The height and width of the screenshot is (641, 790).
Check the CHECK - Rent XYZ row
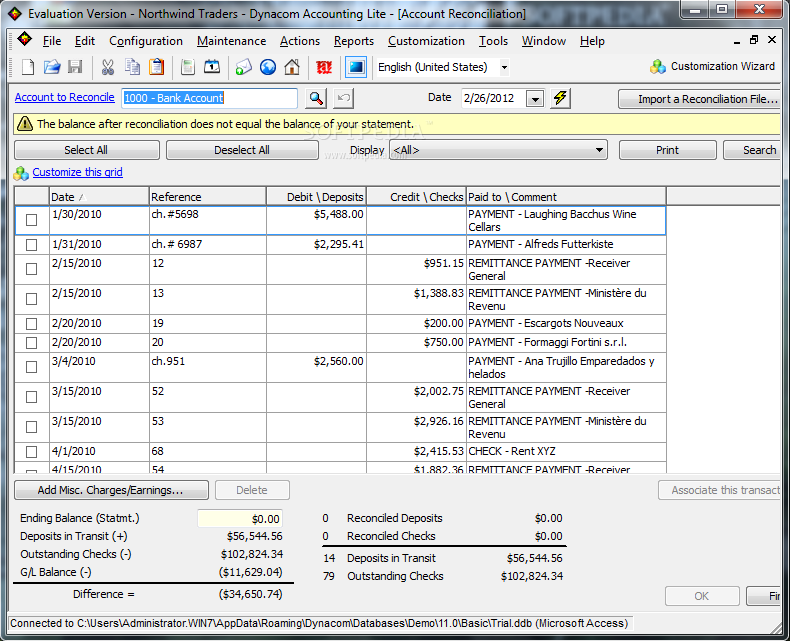(x=31, y=452)
